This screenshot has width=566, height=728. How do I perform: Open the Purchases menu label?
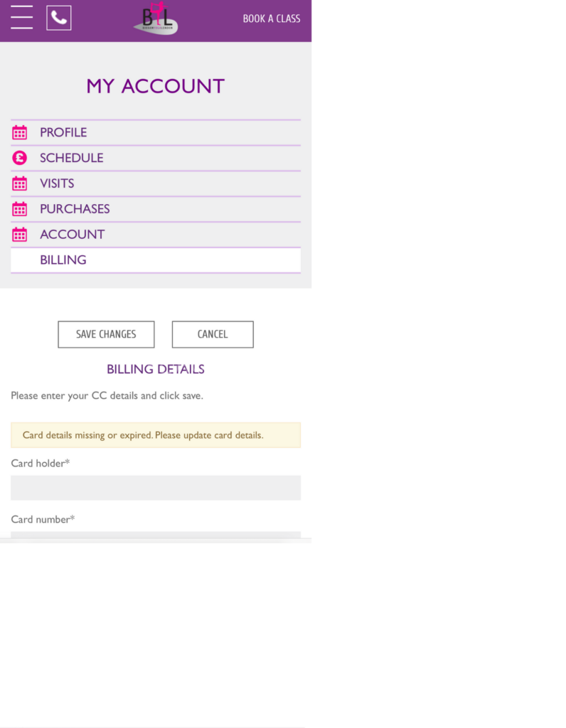click(x=75, y=210)
